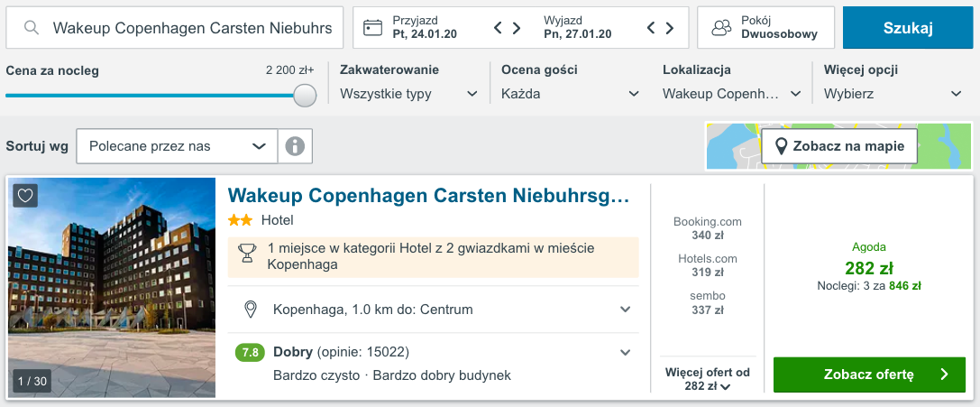Click the trophy icon in ranking banner
This screenshot has width=980, height=407.
248,254
